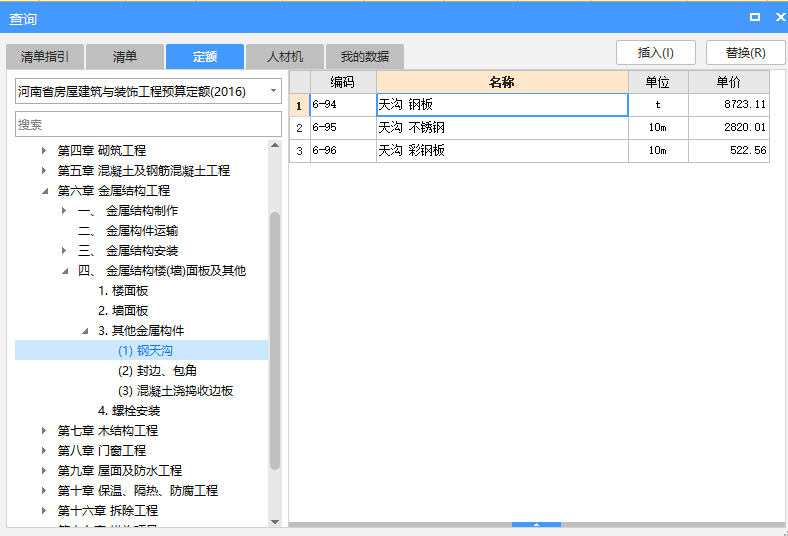Select 4. 螺栓安装 tree item
Viewport: 788px width, 536px height.
pyautogui.click(x=129, y=410)
